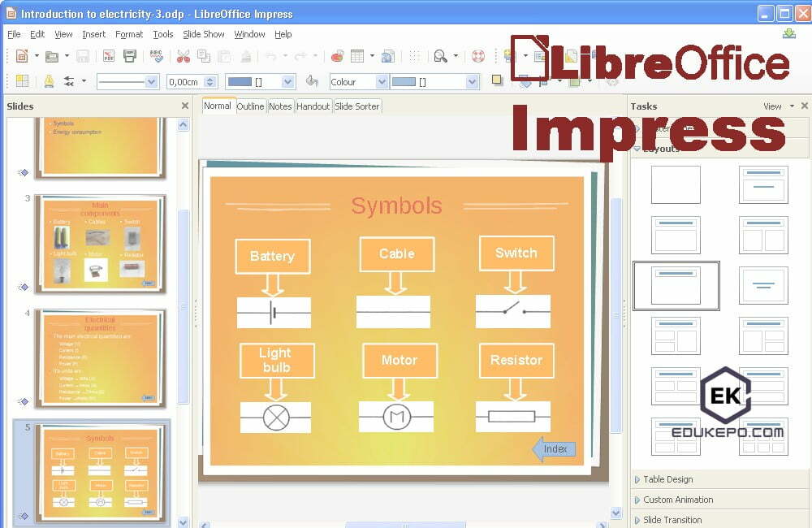The height and width of the screenshot is (528, 812).
Task: Print the file directly via printer icon
Action: 128,57
